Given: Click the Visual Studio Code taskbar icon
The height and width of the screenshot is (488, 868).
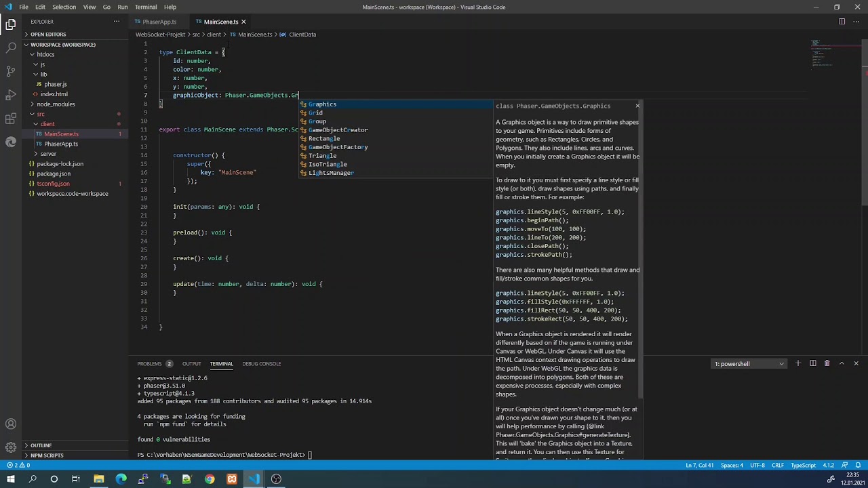Looking at the screenshot, I should click(254, 479).
